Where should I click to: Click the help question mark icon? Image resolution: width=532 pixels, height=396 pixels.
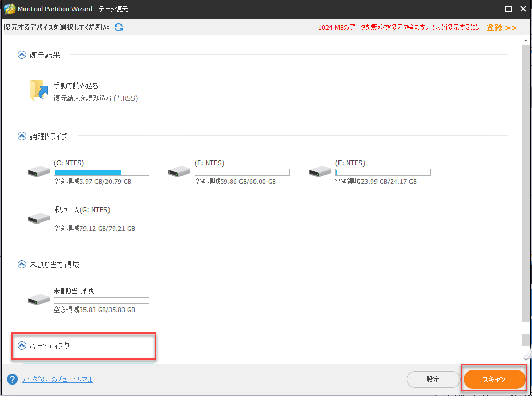11,379
